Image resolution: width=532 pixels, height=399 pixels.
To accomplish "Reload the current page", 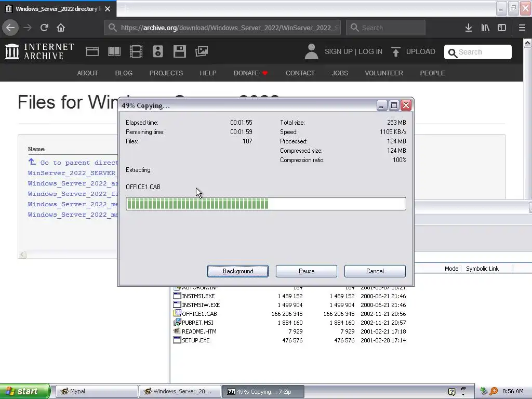I will (x=44, y=28).
